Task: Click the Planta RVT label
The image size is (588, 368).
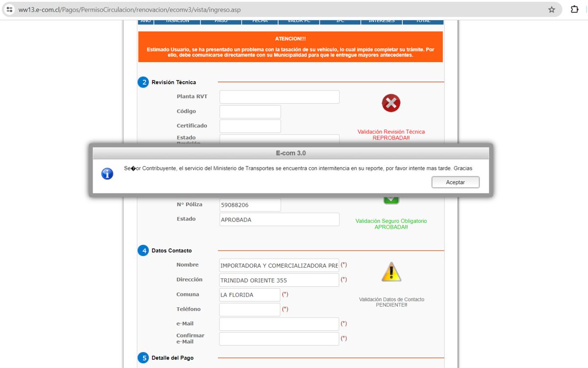Action: 192,97
